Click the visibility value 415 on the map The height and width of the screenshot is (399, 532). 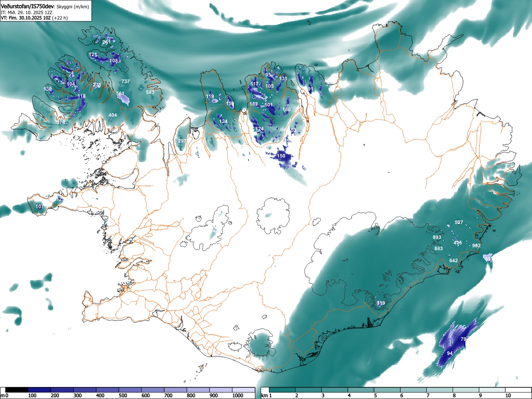(458, 243)
